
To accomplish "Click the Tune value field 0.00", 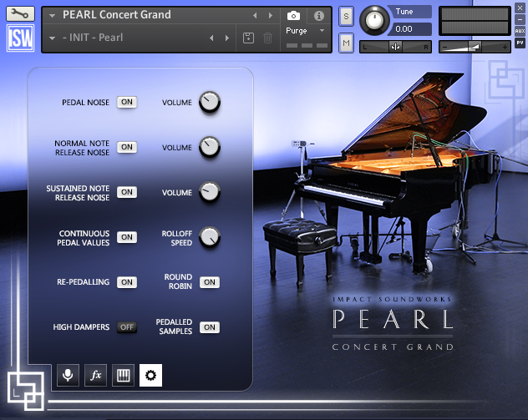I will 409,29.
